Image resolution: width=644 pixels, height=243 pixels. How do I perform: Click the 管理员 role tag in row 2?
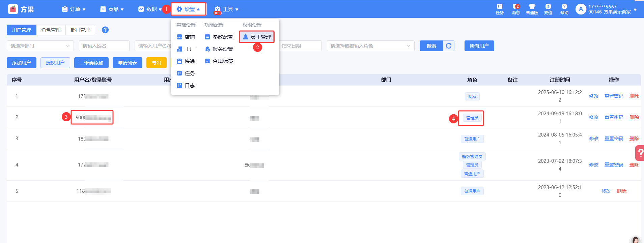coord(472,118)
